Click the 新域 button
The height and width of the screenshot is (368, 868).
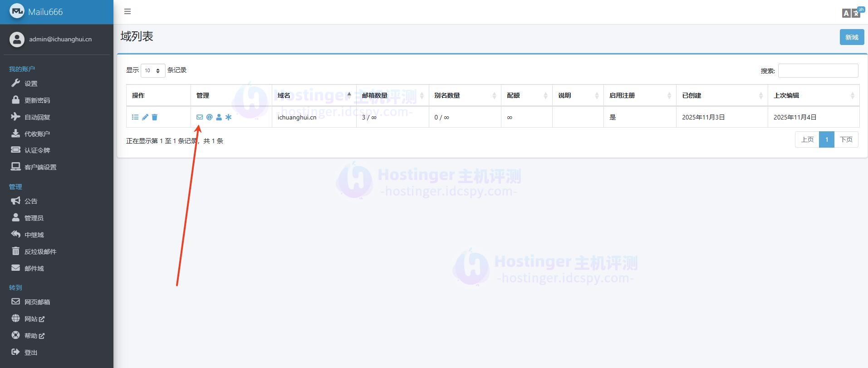point(851,37)
